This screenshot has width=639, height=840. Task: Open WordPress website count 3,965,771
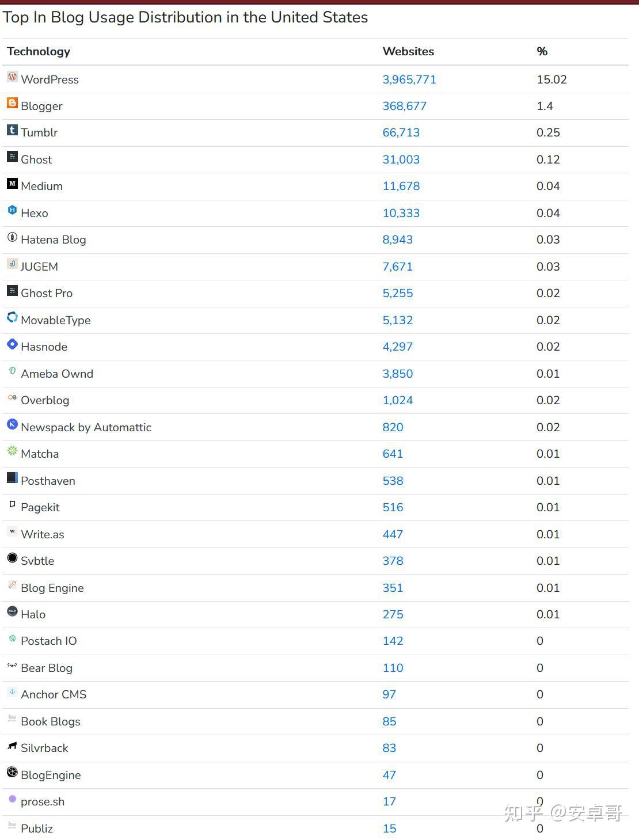409,79
